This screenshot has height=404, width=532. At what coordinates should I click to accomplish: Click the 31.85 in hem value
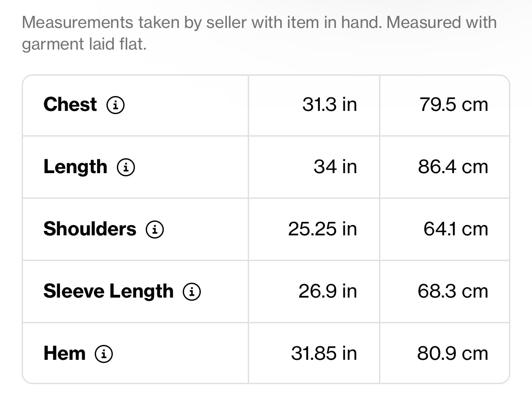pos(324,353)
